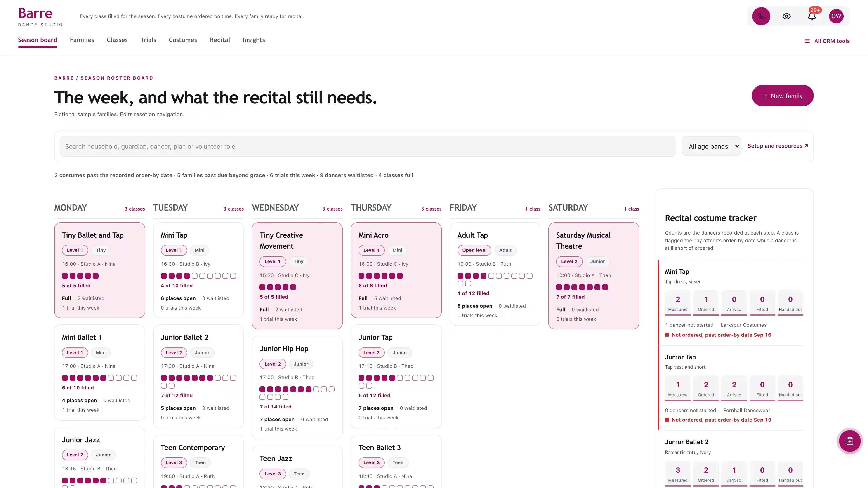Click '5 waitlisted' on Mini Acro card
Viewport: 868px width, 488px height.
pyautogui.click(x=387, y=298)
